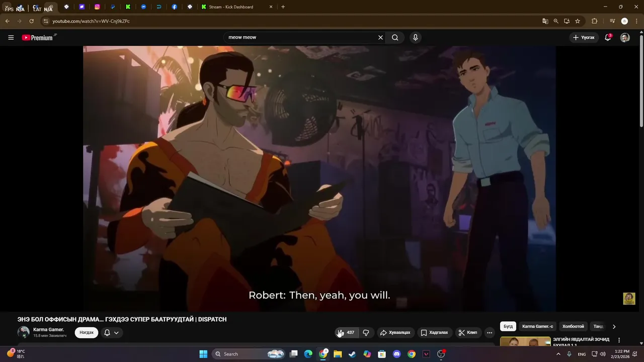Save video with Хадгалах button
644x362 pixels.
[434, 332]
